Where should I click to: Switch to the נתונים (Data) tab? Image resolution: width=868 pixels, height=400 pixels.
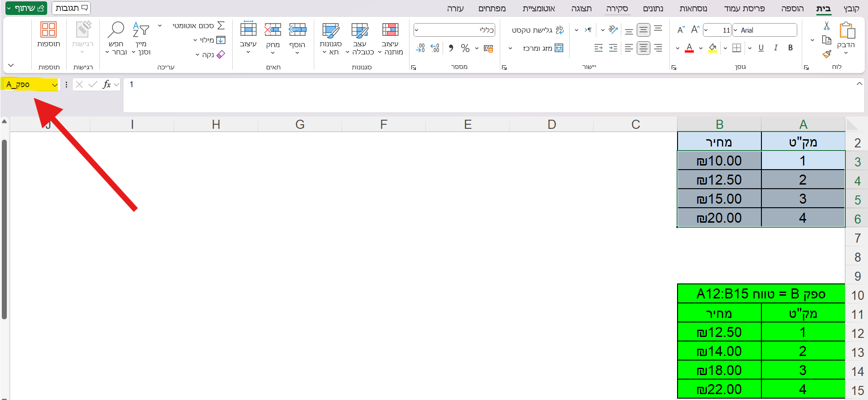tap(653, 9)
